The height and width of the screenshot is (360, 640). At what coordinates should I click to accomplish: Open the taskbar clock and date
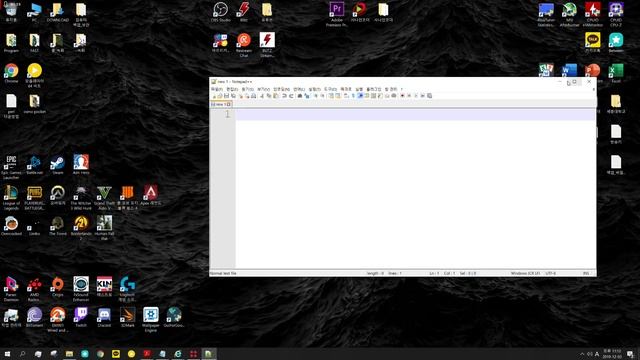[612, 354]
